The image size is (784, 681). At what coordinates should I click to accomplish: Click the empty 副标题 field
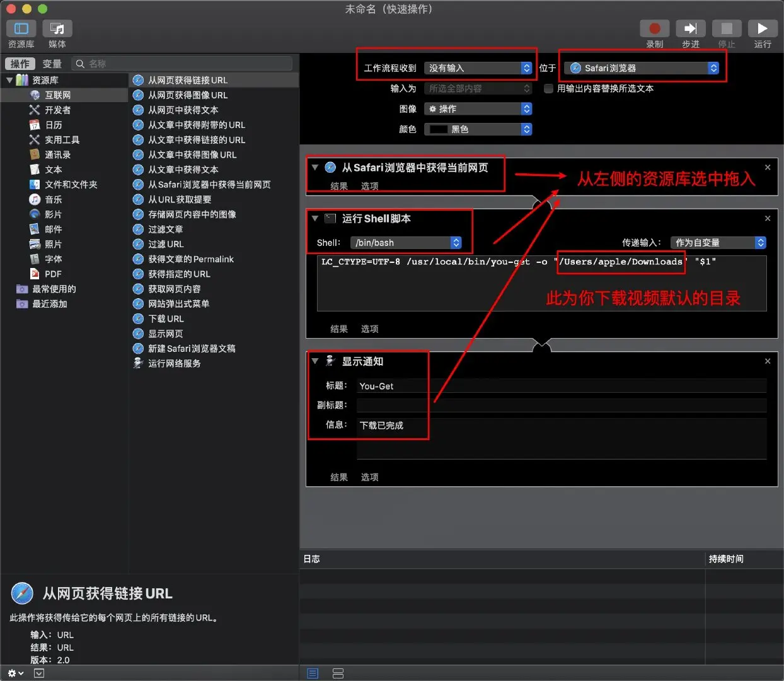click(562, 405)
